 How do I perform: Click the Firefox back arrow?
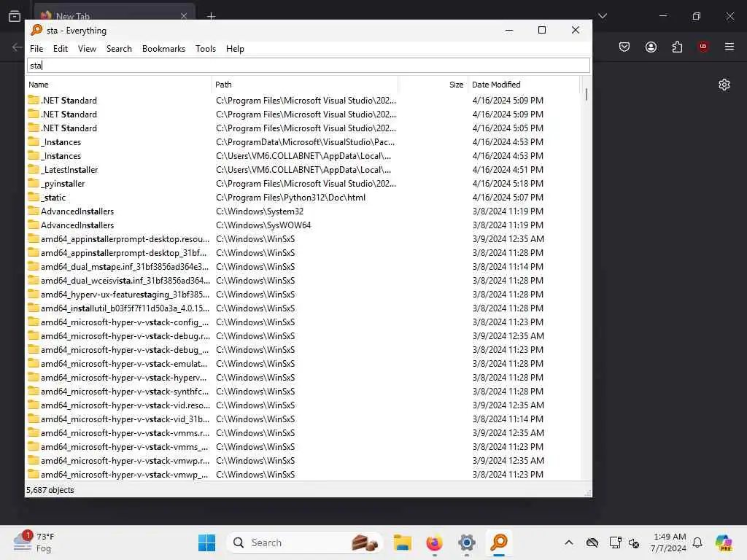tap(18, 47)
